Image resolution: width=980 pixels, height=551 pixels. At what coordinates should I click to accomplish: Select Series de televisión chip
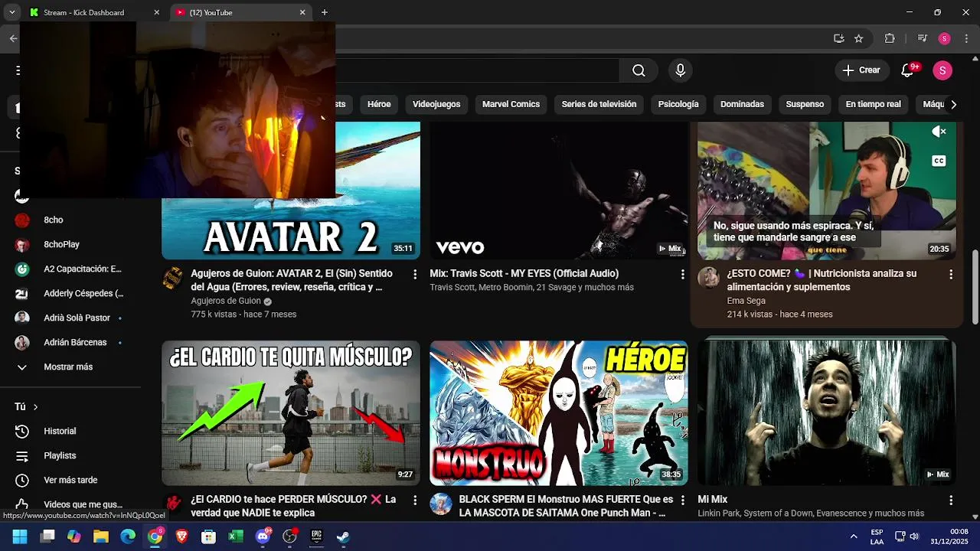pos(599,104)
